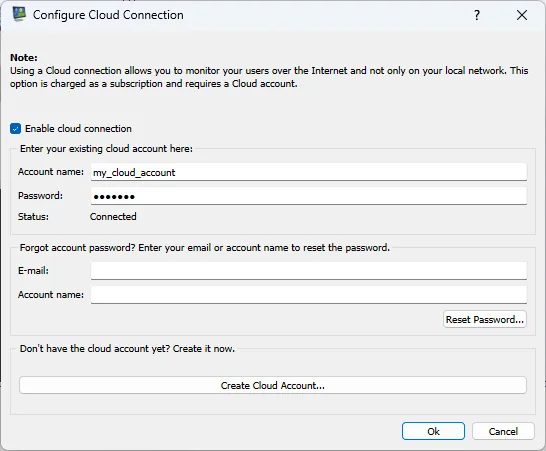Viewport: 546px width, 451px height.
Task: Click the Connected status text
Action: pos(113,217)
